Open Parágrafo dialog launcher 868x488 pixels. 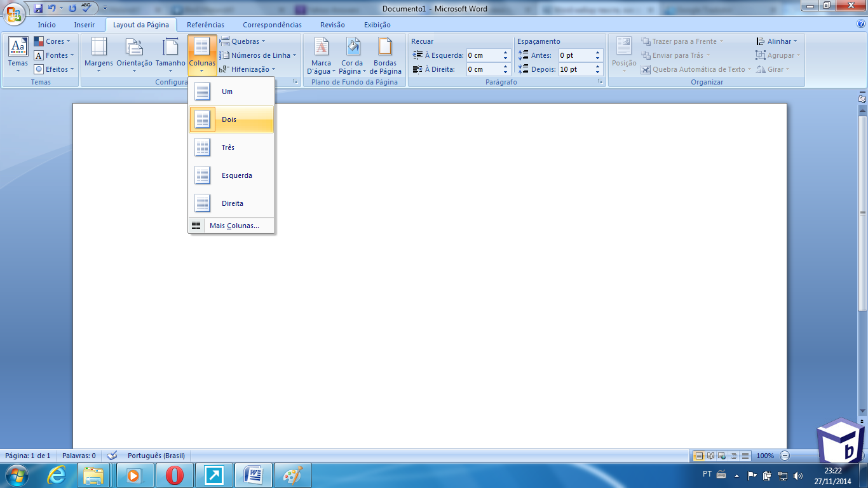pos(600,82)
